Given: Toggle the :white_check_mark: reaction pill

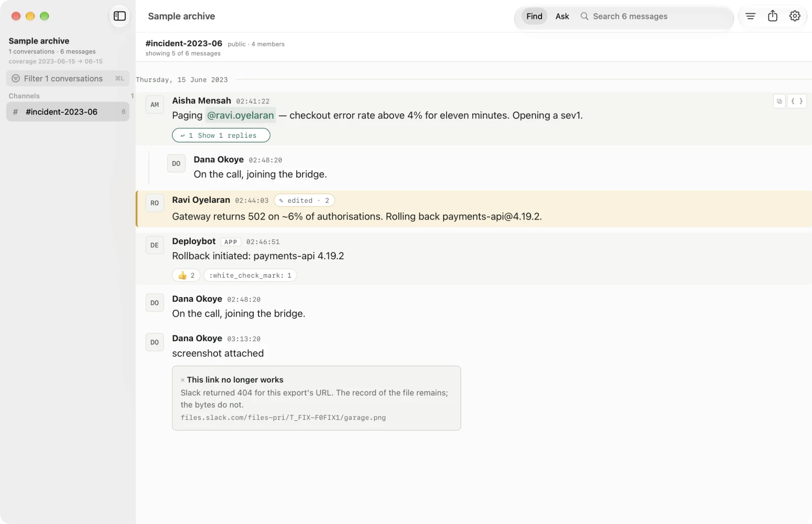Looking at the screenshot, I should pos(250,276).
